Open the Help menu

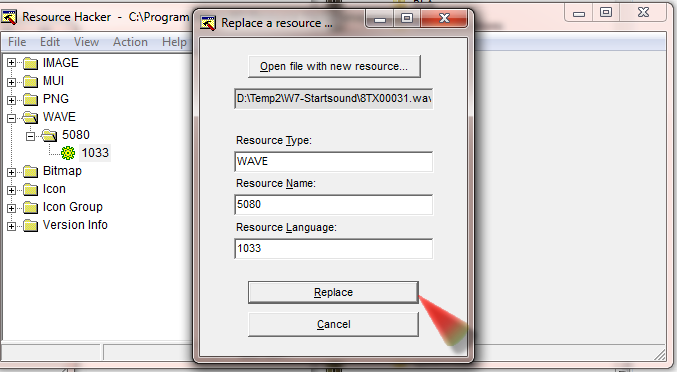[x=174, y=42]
